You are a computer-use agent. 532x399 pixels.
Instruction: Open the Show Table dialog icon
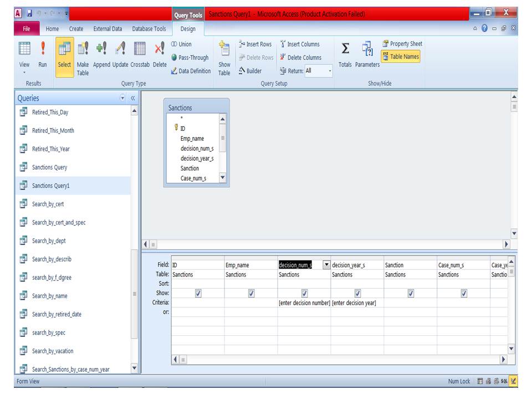224,58
